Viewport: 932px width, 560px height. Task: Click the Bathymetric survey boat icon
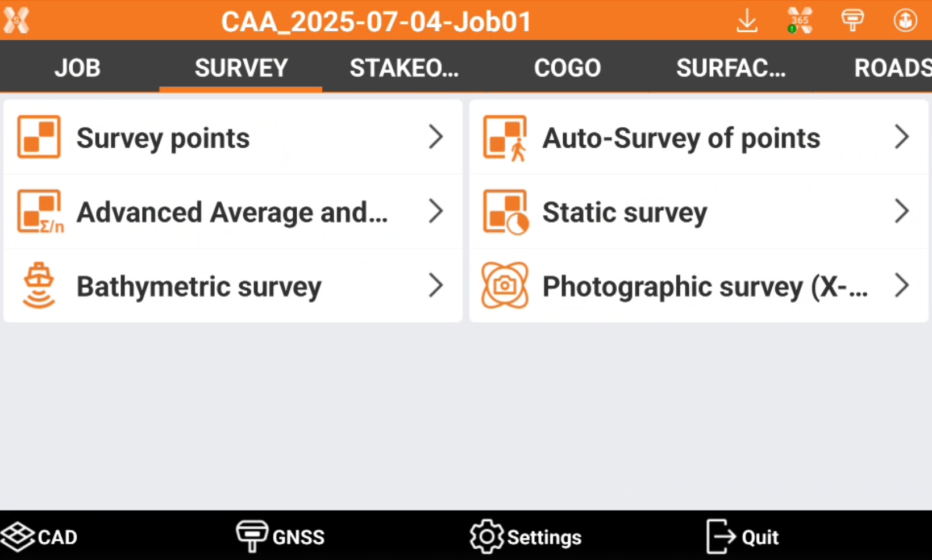(x=39, y=285)
